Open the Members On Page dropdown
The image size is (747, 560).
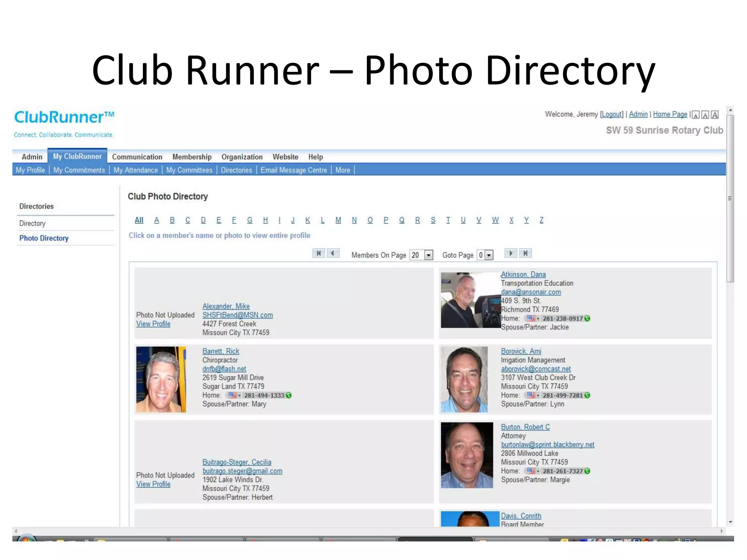[x=421, y=255]
